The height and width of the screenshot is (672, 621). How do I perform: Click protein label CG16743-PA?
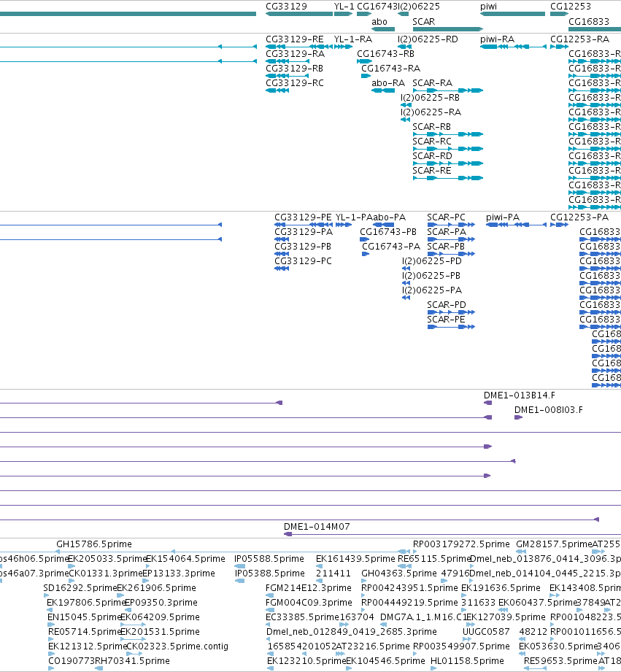[391, 247]
